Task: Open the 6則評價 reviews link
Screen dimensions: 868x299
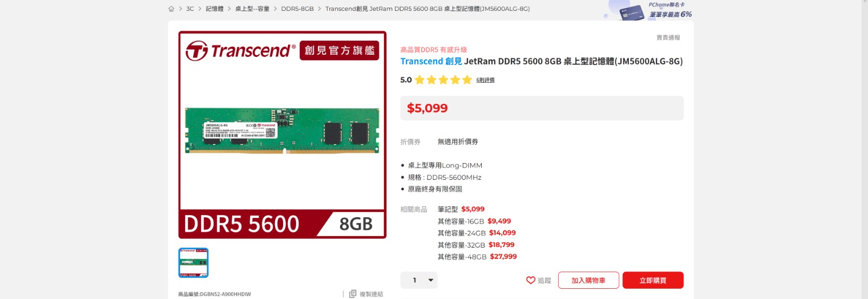Action: pyautogui.click(x=486, y=80)
